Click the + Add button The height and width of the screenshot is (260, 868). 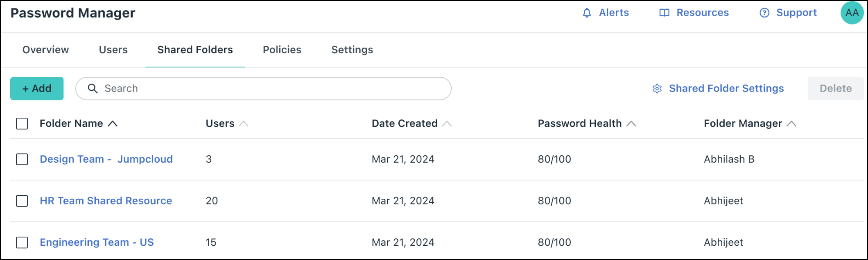[36, 88]
